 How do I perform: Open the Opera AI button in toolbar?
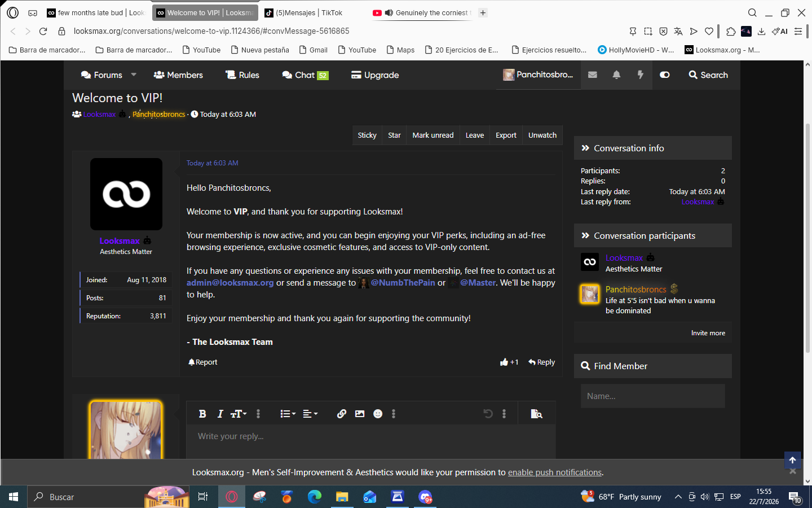tap(780, 32)
